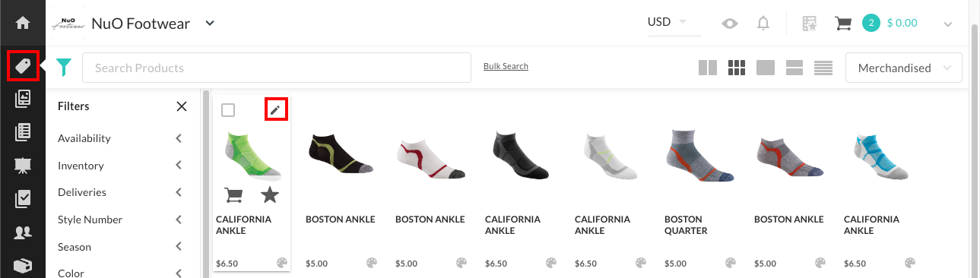Image resolution: width=980 pixels, height=278 pixels.
Task: Toggle the teal filter funnel icon
Action: 64,68
